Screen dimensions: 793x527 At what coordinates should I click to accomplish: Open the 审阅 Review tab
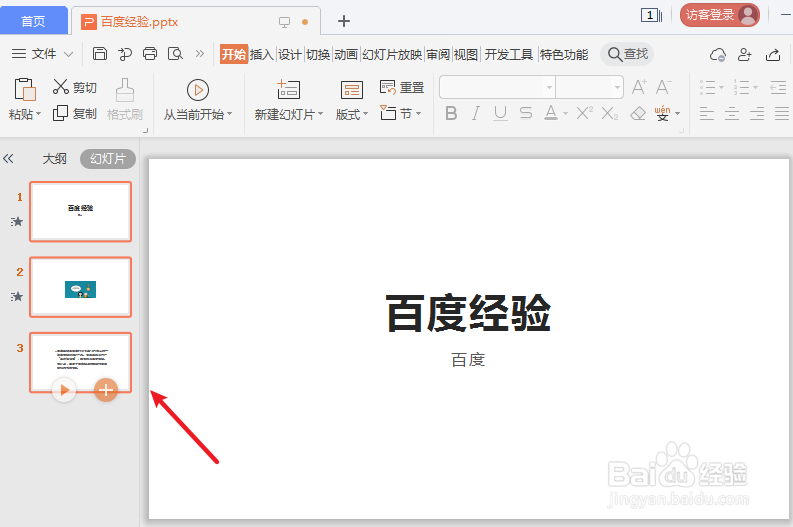click(x=438, y=54)
